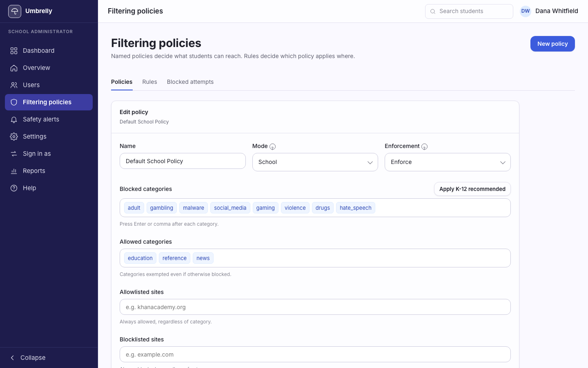
Task: Open Dashboard in the sidebar
Action: 49,51
